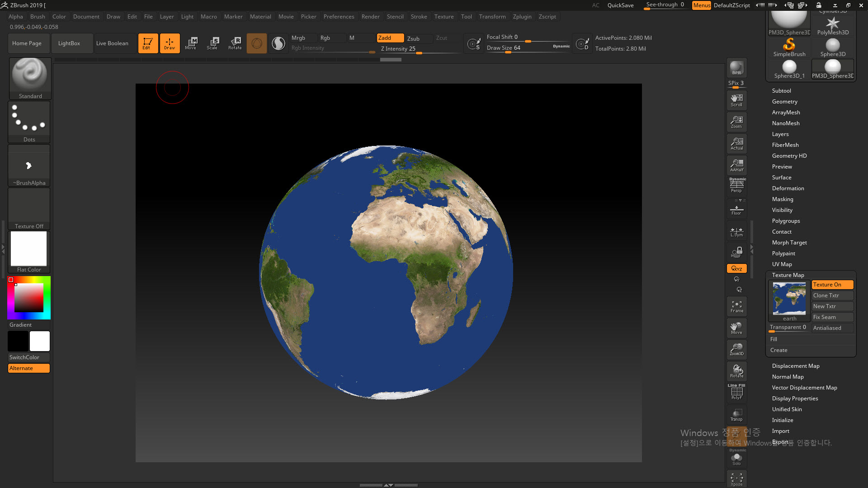Open the Zplugin menu

click(x=522, y=17)
